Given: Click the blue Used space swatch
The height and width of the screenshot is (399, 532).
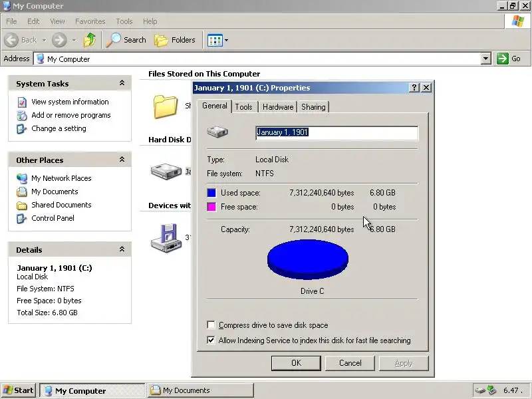Looking at the screenshot, I should point(211,193).
